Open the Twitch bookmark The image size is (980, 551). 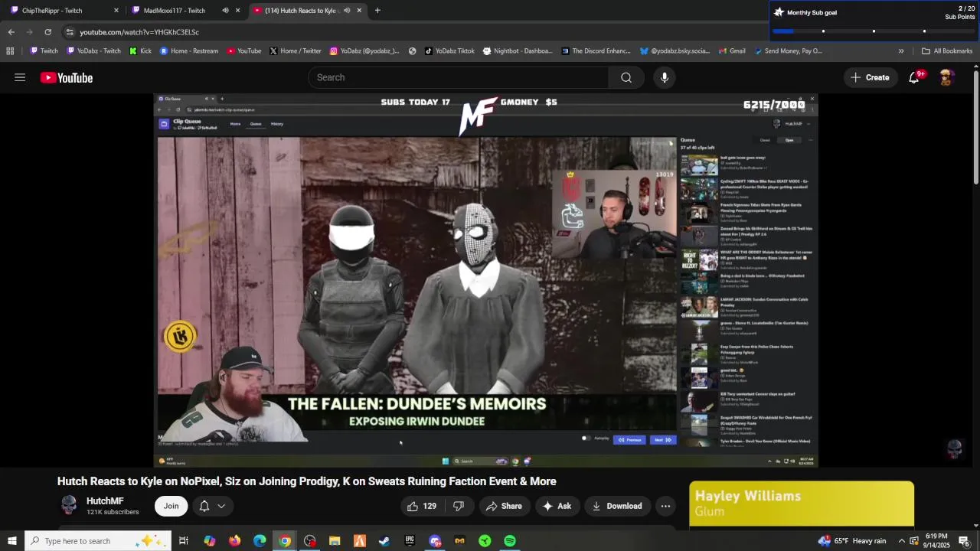(44, 51)
